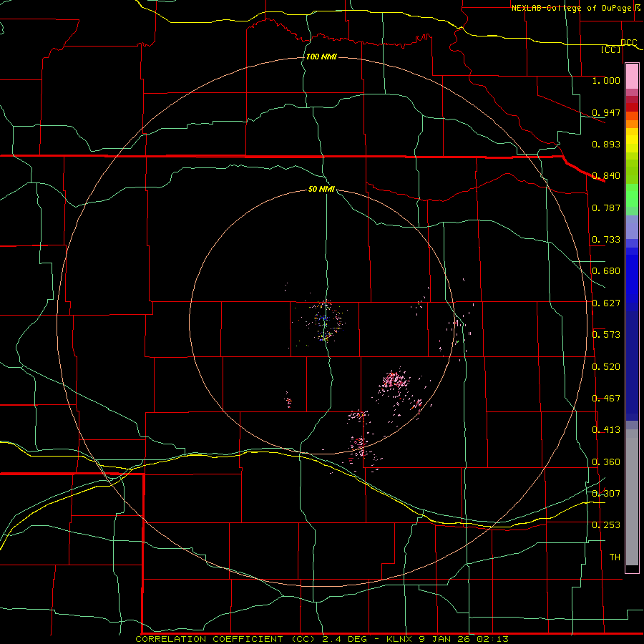The height and width of the screenshot is (644, 644).
Task: Select the 0.307 scale label
Action: (606, 493)
